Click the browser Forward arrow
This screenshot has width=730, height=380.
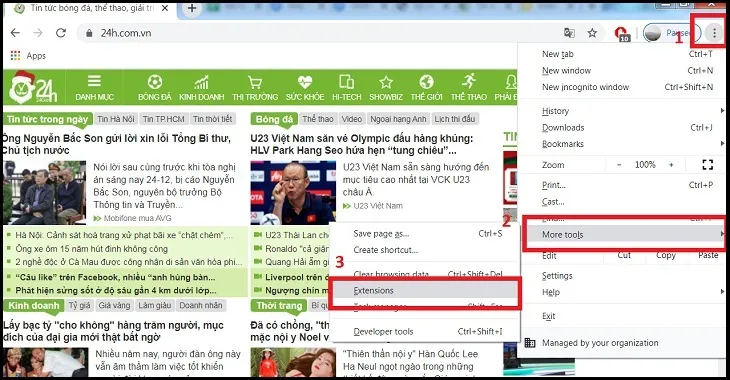click(38, 33)
